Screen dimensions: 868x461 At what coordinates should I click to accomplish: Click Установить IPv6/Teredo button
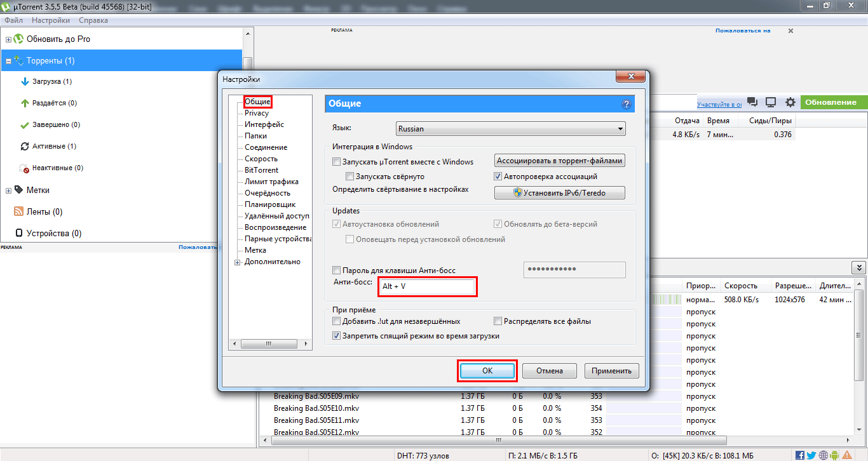pos(560,192)
